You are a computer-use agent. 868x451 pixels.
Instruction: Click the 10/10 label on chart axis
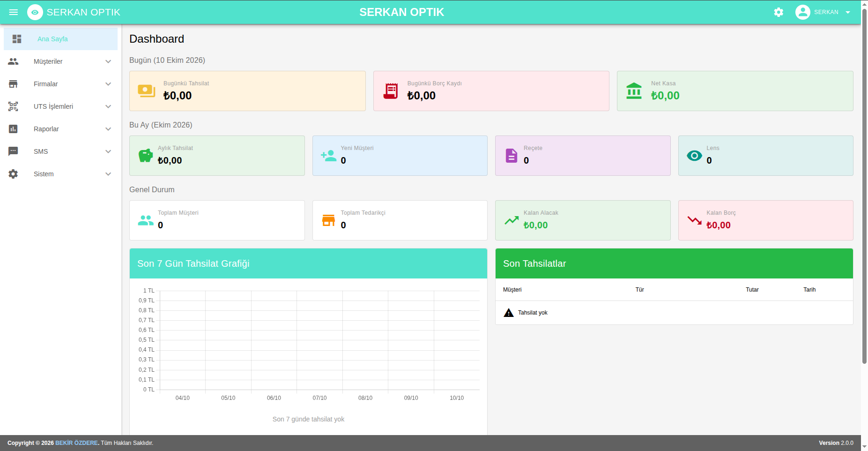point(457,398)
